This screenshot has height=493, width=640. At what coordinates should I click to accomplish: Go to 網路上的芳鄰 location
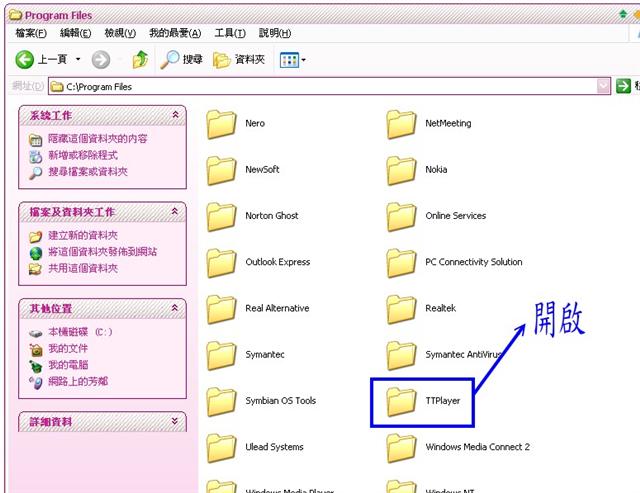(x=78, y=381)
